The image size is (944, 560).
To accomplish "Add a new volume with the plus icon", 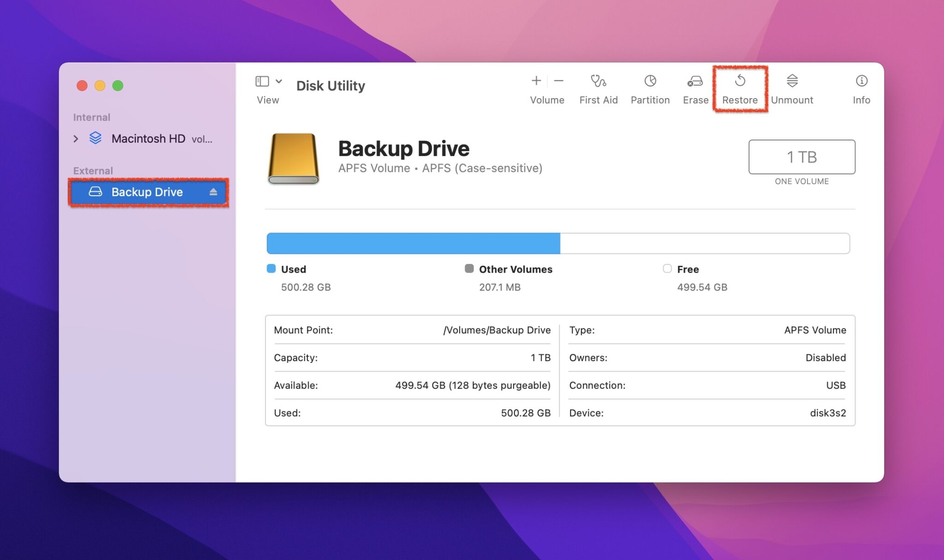I will [x=536, y=81].
